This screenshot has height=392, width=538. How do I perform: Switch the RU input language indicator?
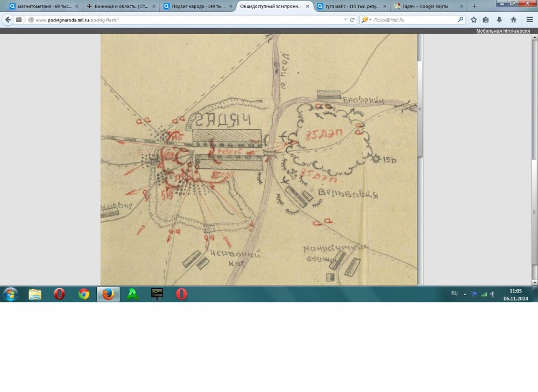[x=454, y=293]
